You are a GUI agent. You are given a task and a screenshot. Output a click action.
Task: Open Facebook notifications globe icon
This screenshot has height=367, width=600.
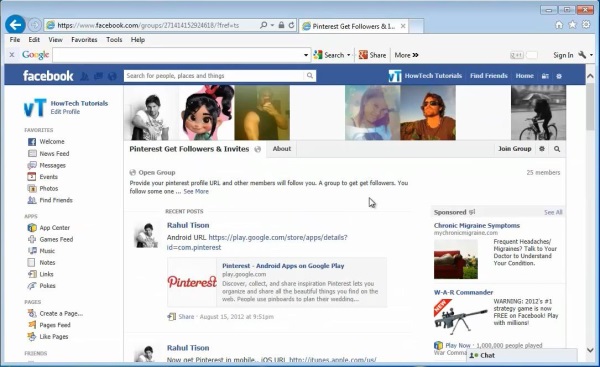click(112, 76)
